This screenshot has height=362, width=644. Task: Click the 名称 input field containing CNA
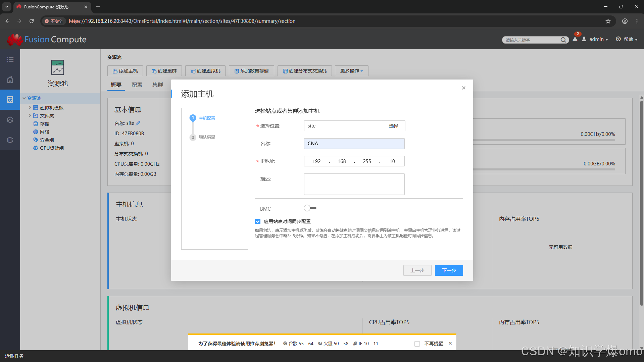pos(354,144)
